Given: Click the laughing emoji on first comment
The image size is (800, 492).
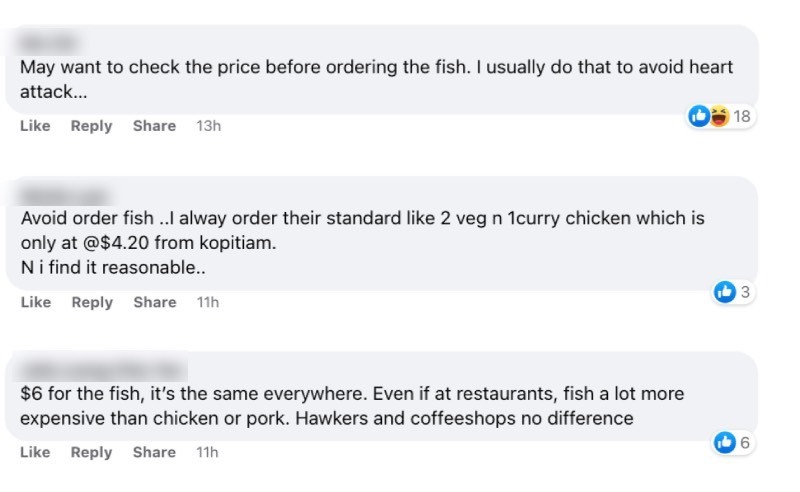Looking at the screenshot, I should [718, 117].
